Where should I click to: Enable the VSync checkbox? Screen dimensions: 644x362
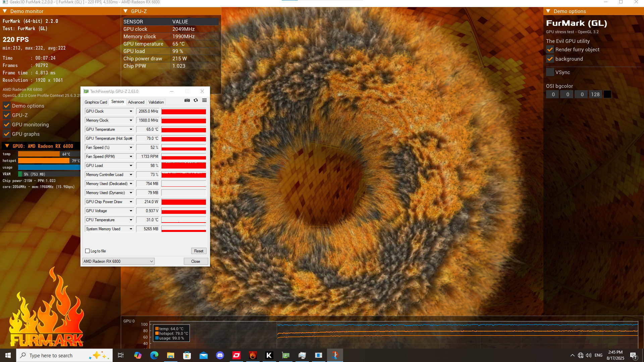[550, 72]
